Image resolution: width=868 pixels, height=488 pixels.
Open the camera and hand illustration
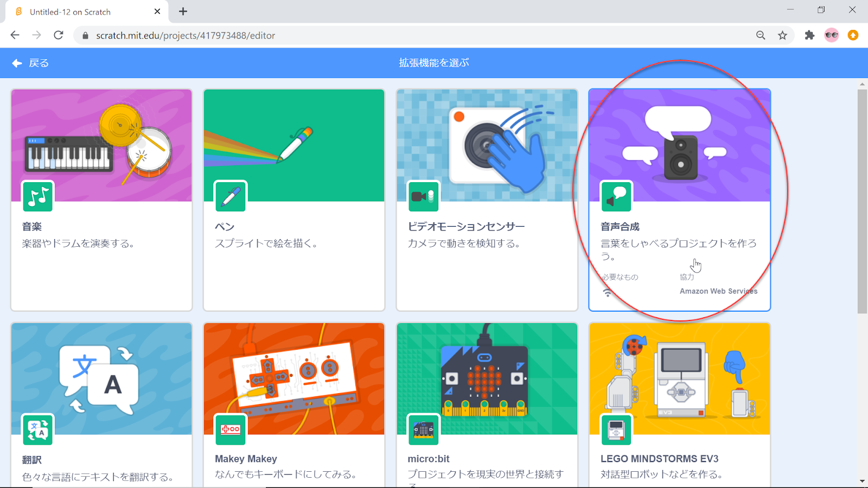pyautogui.click(x=487, y=145)
